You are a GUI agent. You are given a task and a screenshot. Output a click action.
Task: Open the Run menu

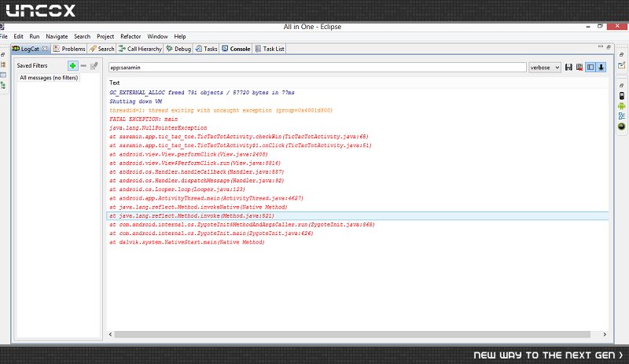(35, 36)
